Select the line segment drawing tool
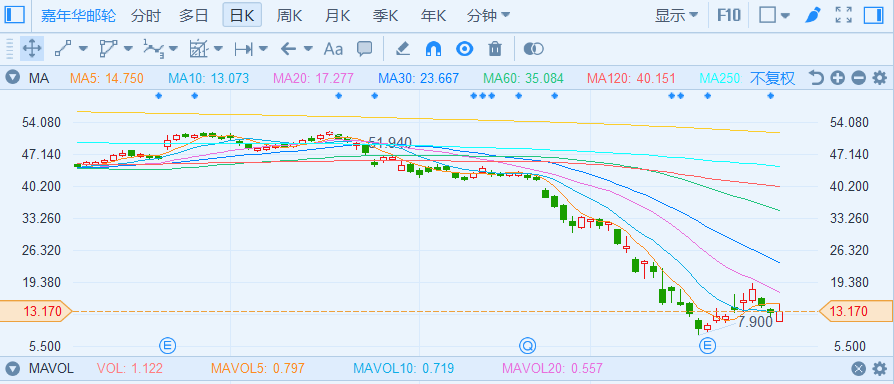 [x=63, y=49]
